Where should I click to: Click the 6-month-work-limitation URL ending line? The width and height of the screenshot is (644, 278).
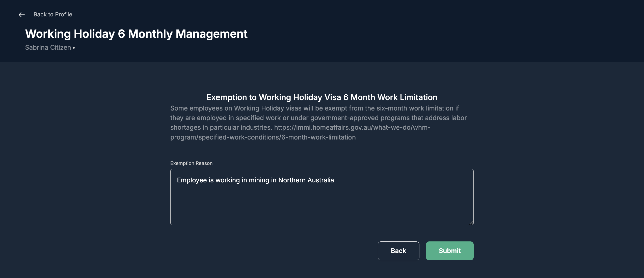[263, 137]
